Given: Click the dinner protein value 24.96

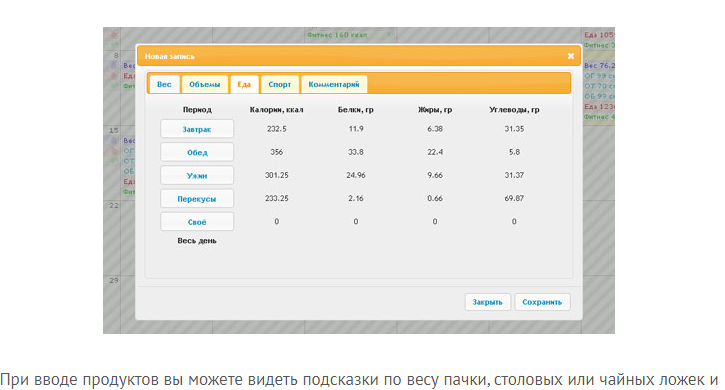Looking at the screenshot, I should 356,175.
